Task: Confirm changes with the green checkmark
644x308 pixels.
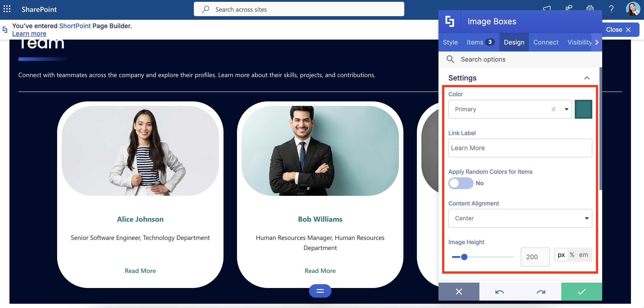Action: [x=581, y=292]
